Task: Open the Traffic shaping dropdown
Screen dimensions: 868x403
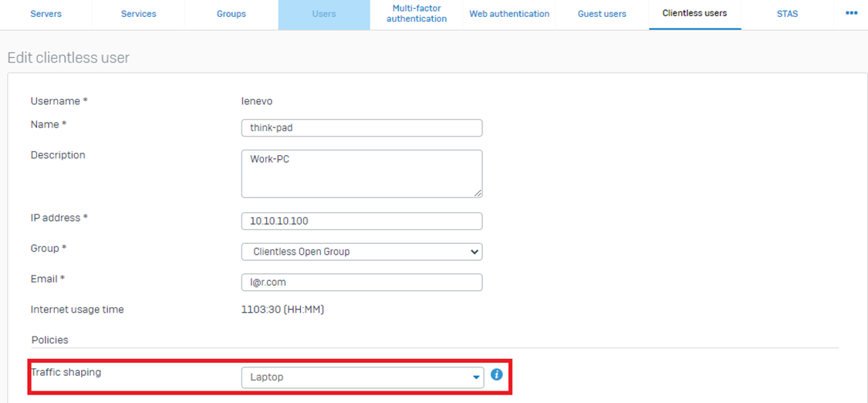Action: click(362, 378)
